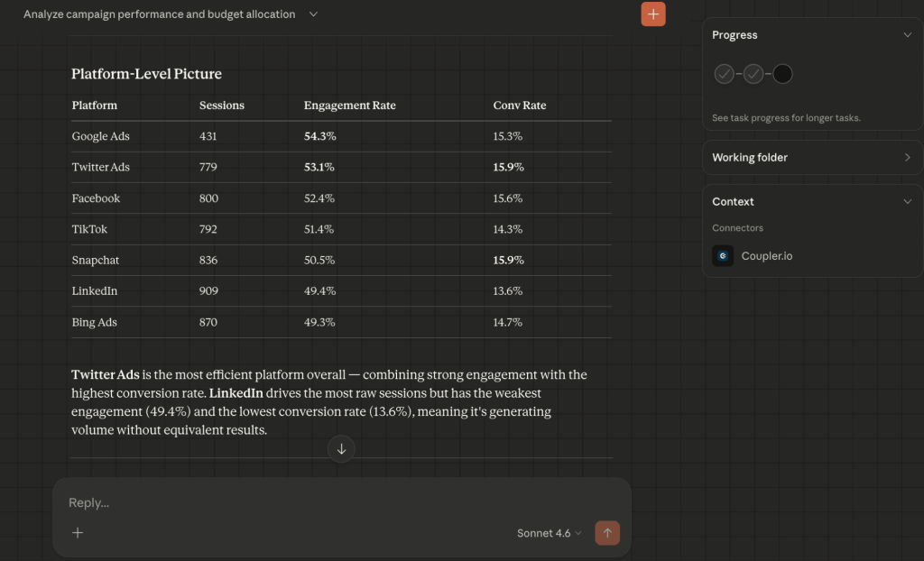Open the conversation title dropdown chevron

pyautogui.click(x=313, y=14)
